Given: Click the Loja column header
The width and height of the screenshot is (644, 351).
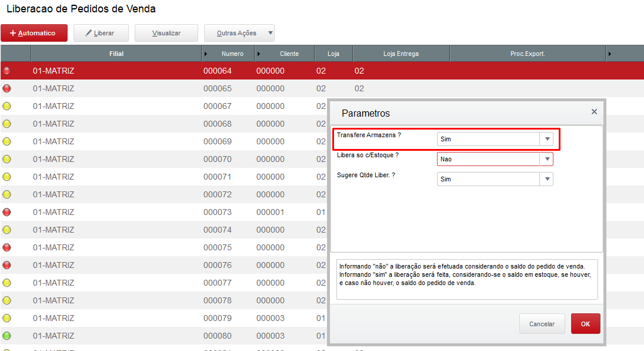Looking at the screenshot, I should (x=333, y=54).
